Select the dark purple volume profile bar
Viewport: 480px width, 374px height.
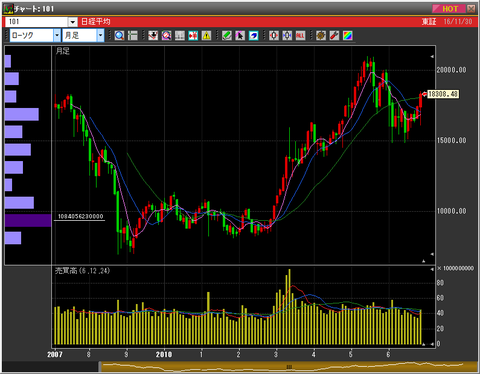coord(28,221)
